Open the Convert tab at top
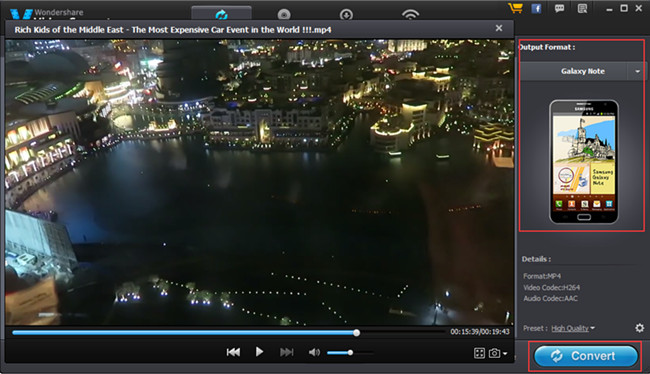Screen dimensions: 650x374 click(x=221, y=14)
